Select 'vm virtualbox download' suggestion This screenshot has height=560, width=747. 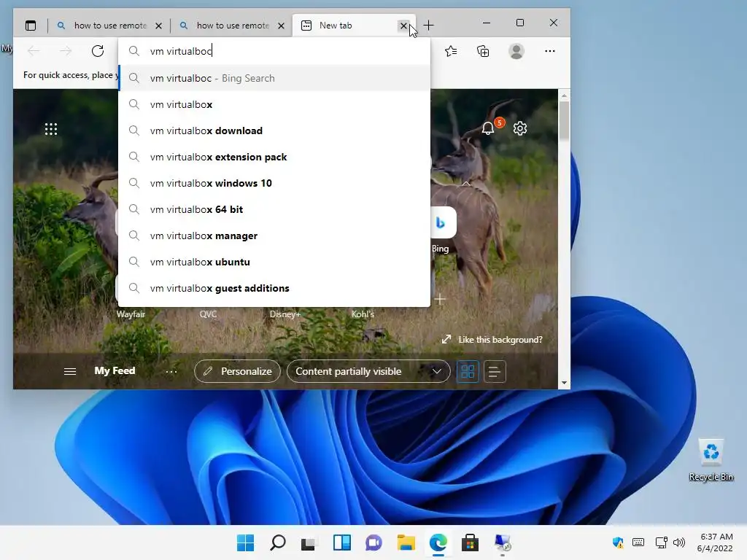coord(274,131)
